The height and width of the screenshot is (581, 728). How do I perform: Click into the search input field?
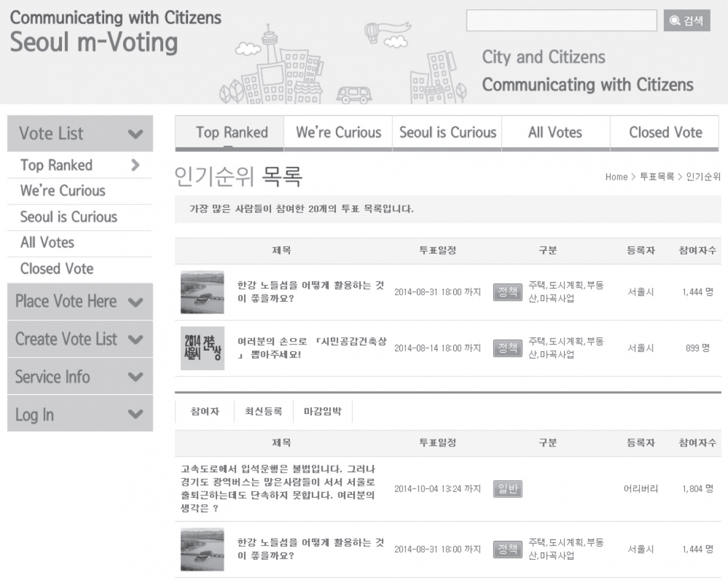pos(561,20)
